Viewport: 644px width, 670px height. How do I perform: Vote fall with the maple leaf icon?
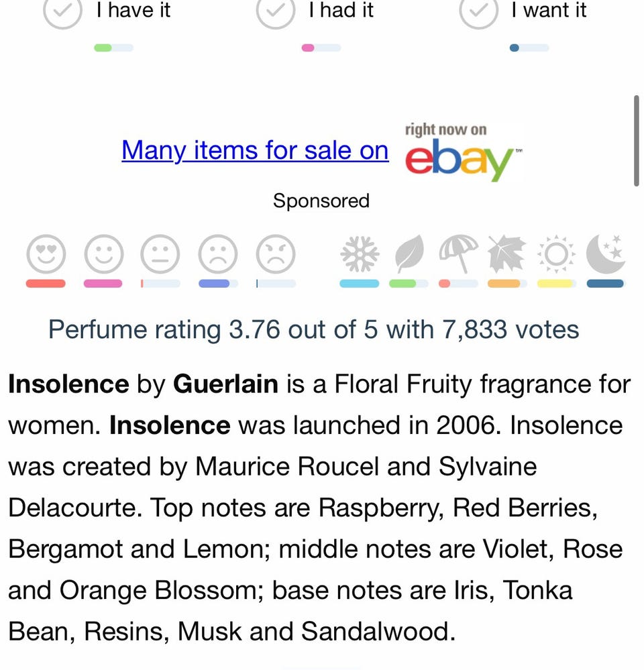coord(507,255)
